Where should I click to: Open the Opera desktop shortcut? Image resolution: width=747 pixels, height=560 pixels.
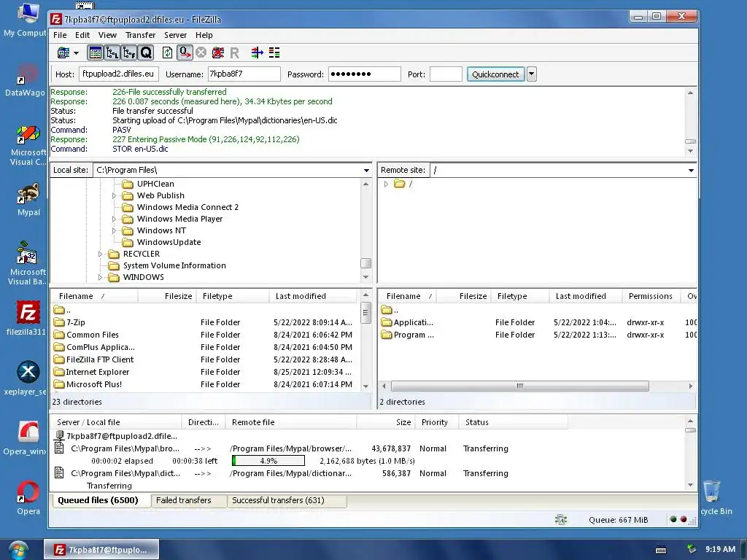click(x=28, y=498)
